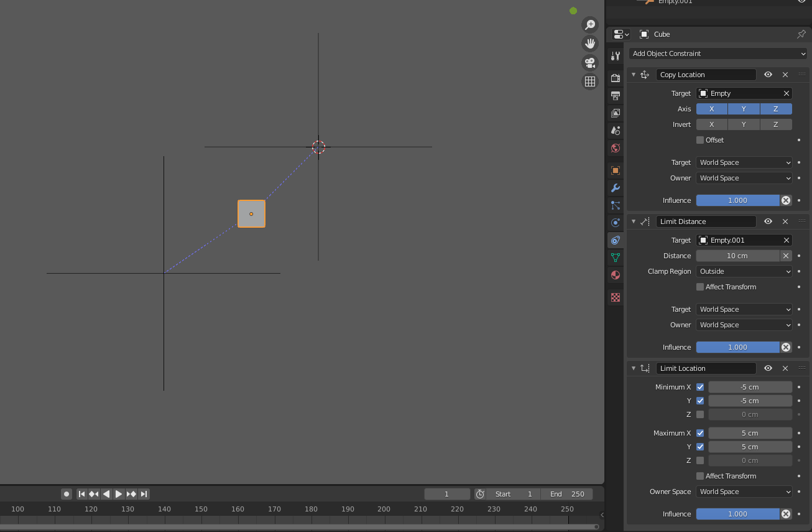Pin the properties editor context
This screenshot has width=812, height=532.
pyautogui.click(x=801, y=34)
